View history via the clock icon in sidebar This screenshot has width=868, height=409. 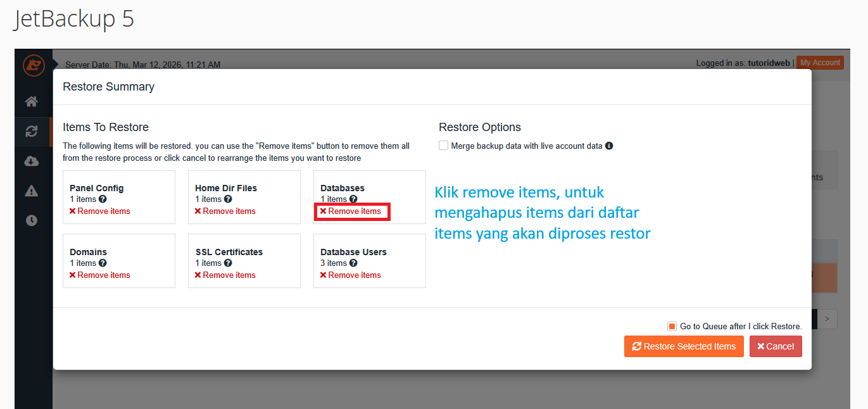32,220
